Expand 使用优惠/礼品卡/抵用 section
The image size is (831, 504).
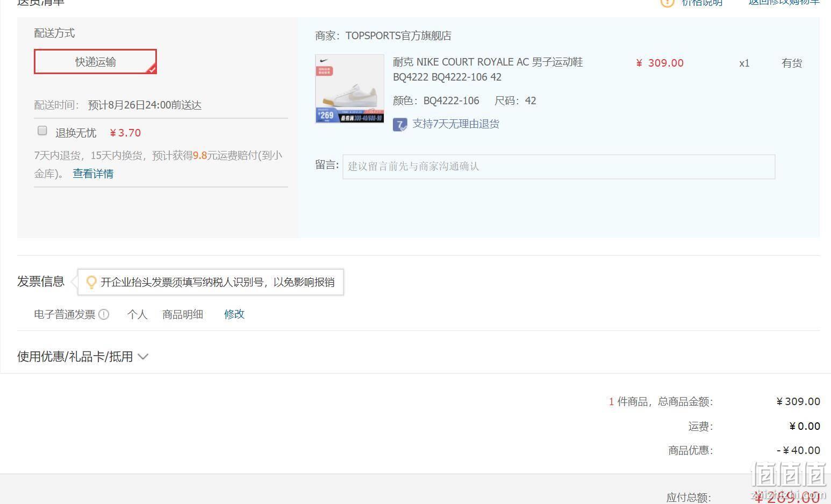82,357
